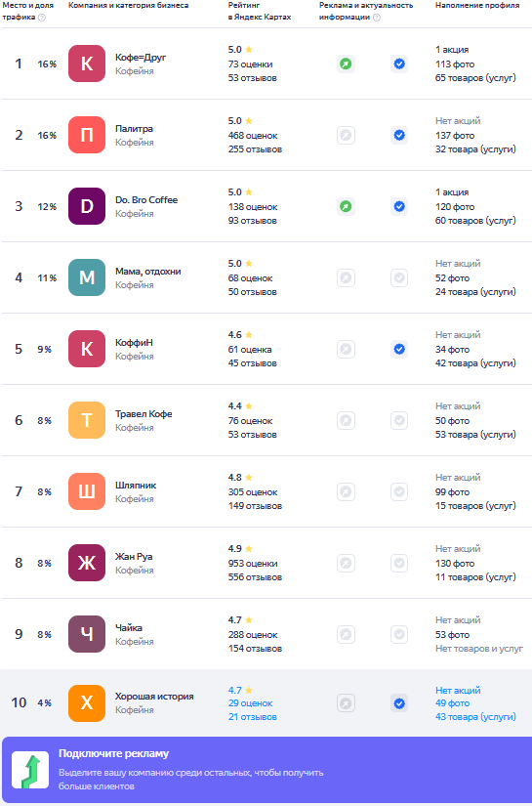Select the Шляпник letter avatar
Screen dimensions: 532x806
point(87,491)
